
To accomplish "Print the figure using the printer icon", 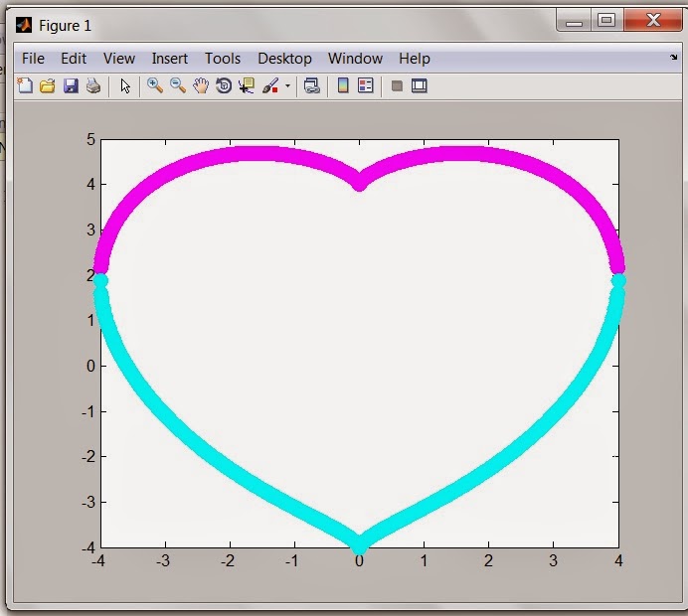I will click(93, 86).
